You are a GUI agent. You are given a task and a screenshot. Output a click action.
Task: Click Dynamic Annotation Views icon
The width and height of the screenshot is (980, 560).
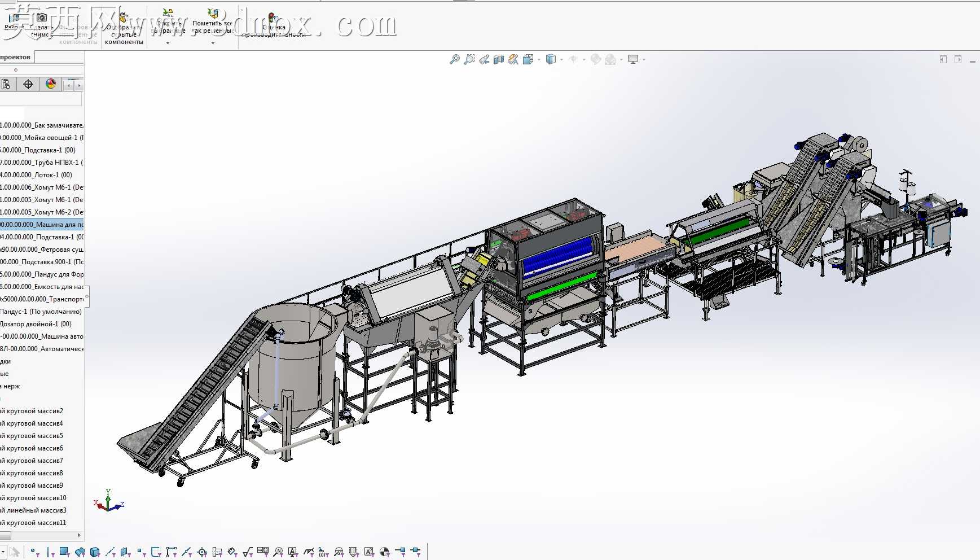pos(513,59)
